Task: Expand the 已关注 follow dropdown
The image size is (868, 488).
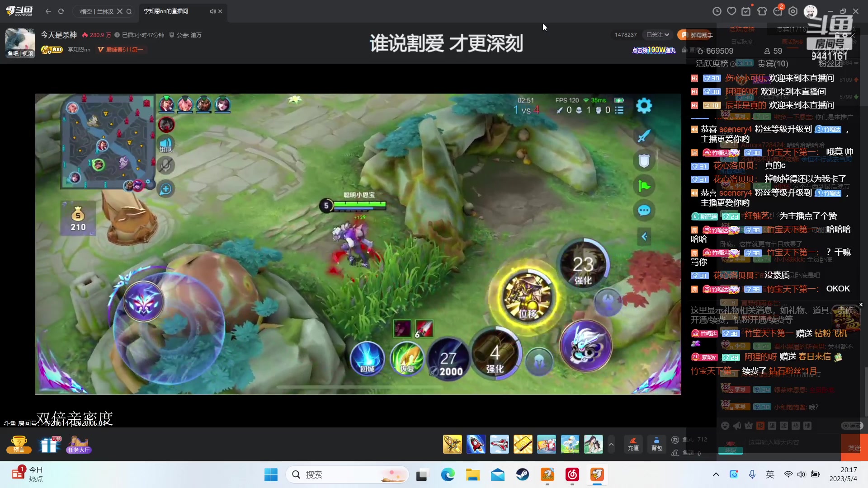Action: click(658, 35)
